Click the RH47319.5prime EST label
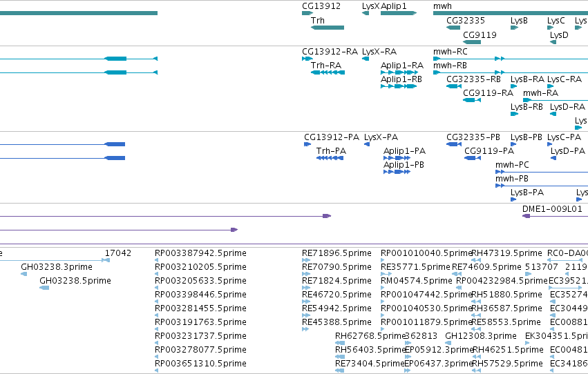 (x=506, y=253)
